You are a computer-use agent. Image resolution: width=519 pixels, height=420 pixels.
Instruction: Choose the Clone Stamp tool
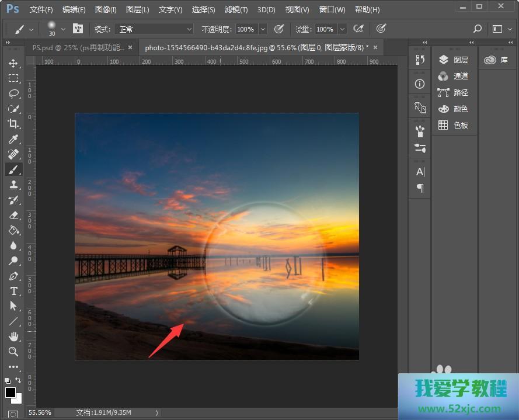coord(13,185)
